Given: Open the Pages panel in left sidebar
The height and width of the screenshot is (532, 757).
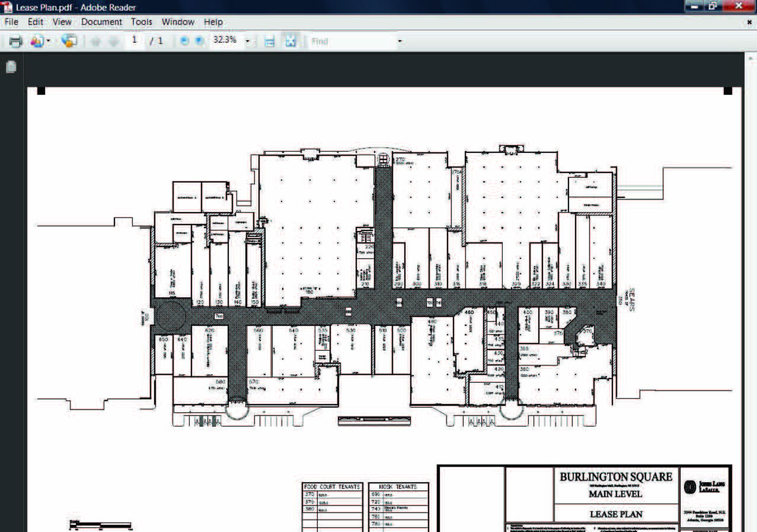Looking at the screenshot, I should [11, 67].
